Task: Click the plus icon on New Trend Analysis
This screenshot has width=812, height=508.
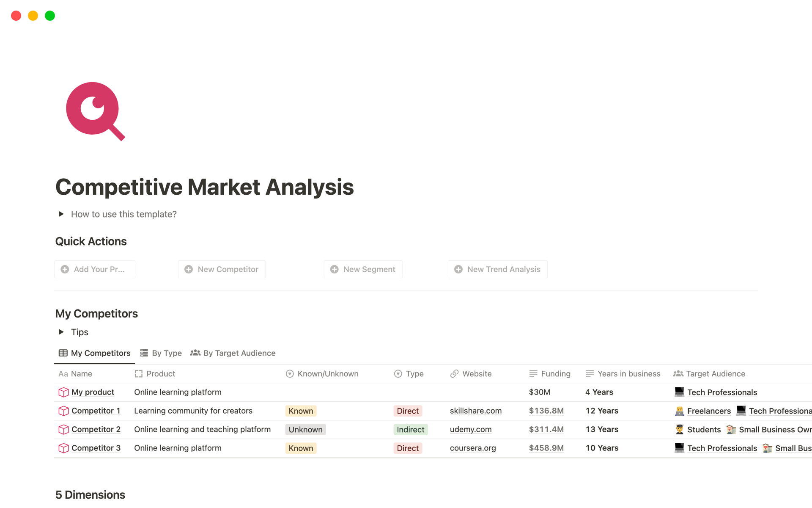Action: 458,269
